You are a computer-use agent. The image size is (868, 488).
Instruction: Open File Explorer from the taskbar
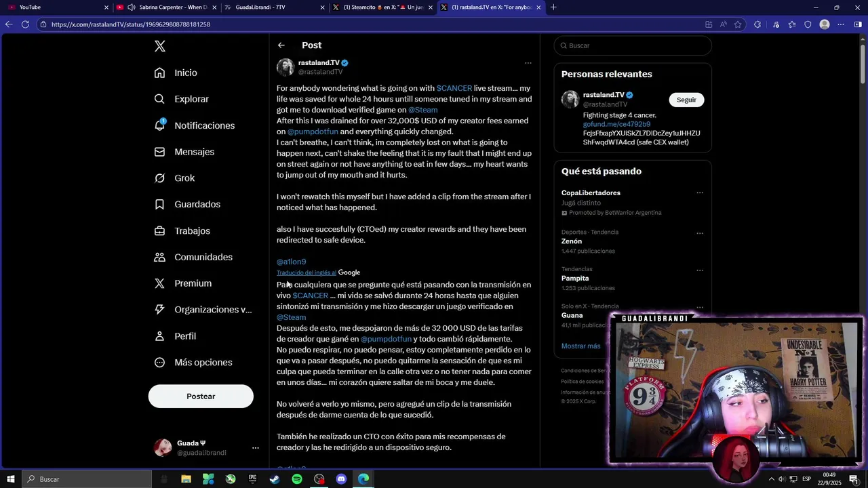(186, 479)
